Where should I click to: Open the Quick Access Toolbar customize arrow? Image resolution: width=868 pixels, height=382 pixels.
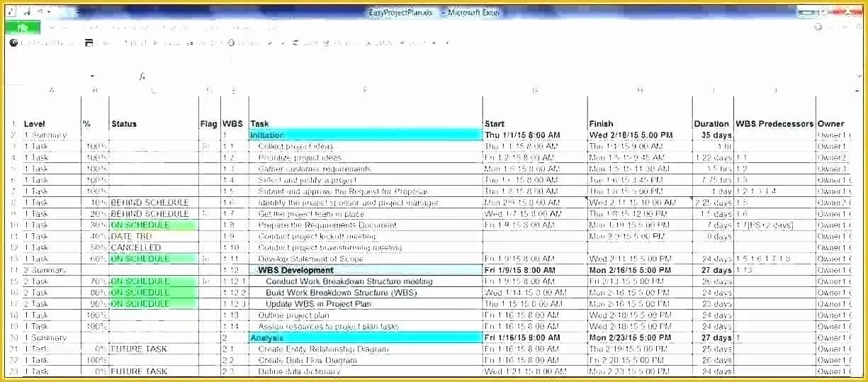(x=47, y=12)
